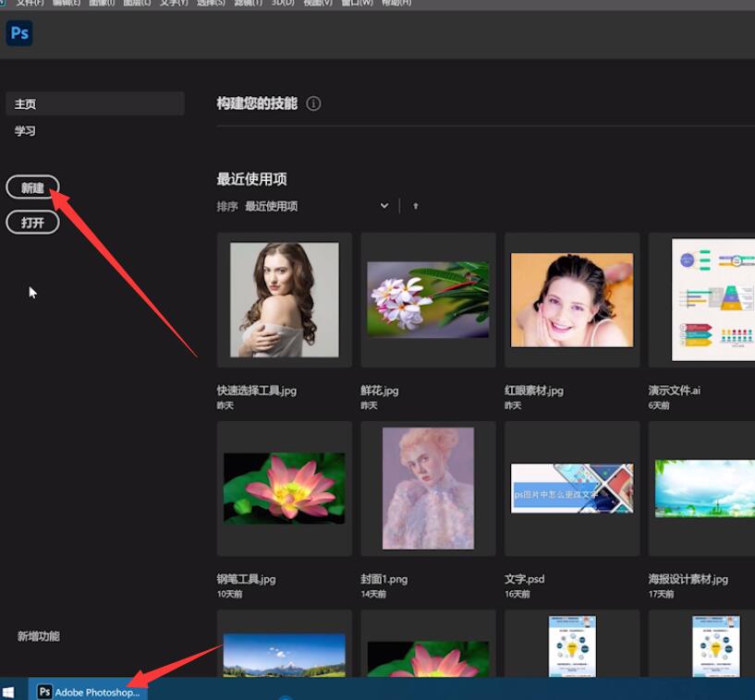This screenshot has height=700, width=755.
Task: Click the file name 封面1.png
Action: (384, 579)
